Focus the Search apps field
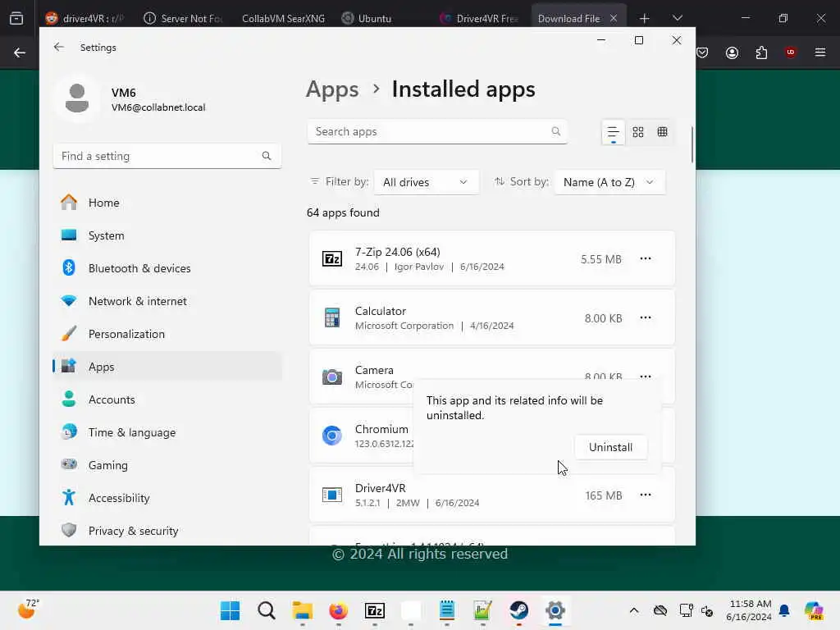The width and height of the screenshot is (840, 630). pos(437,132)
